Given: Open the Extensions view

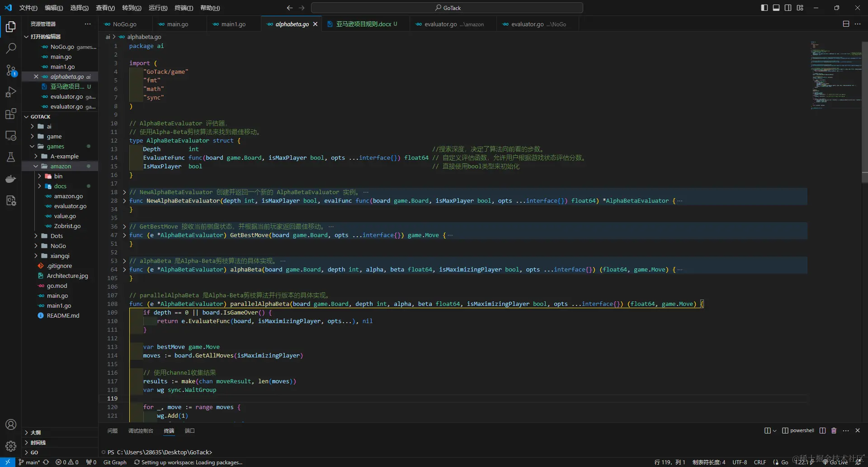Looking at the screenshot, I should point(11,114).
